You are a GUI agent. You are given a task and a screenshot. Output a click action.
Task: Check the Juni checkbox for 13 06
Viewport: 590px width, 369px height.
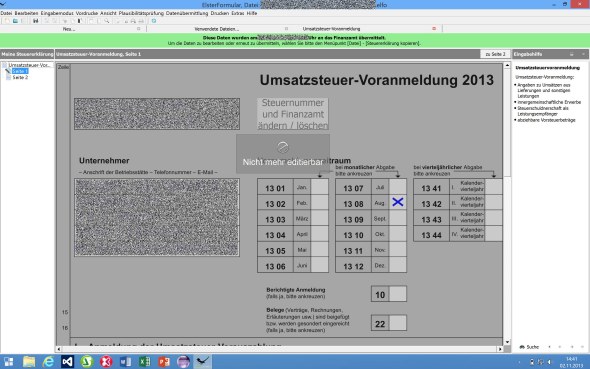(319, 265)
